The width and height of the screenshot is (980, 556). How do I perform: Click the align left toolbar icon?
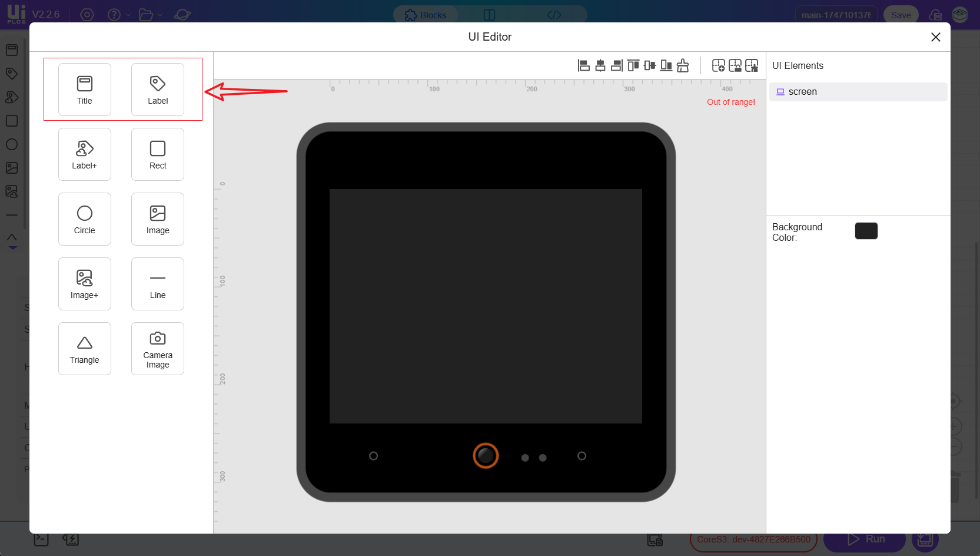pyautogui.click(x=584, y=65)
